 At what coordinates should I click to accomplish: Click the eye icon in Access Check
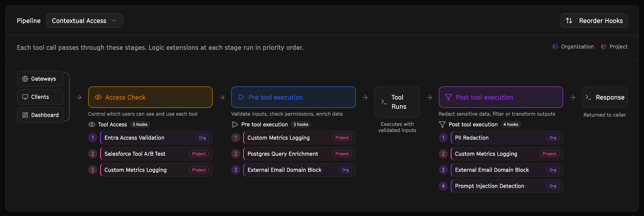(98, 97)
